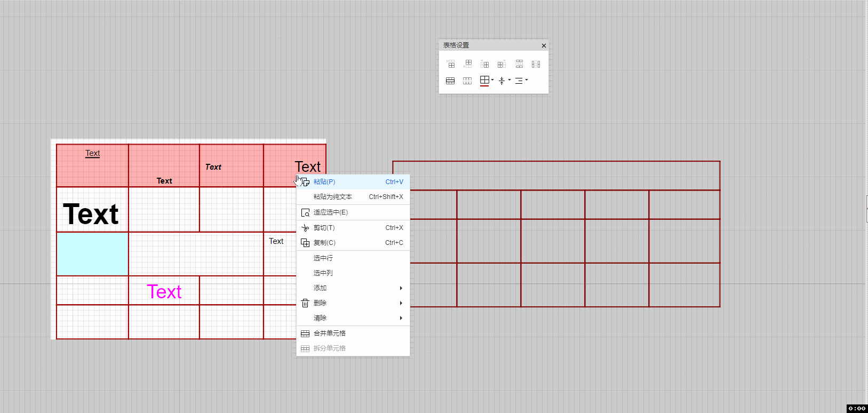Image resolution: width=868 pixels, height=413 pixels.
Task: Select the cell with underlined Text
Action: click(92, 165)
